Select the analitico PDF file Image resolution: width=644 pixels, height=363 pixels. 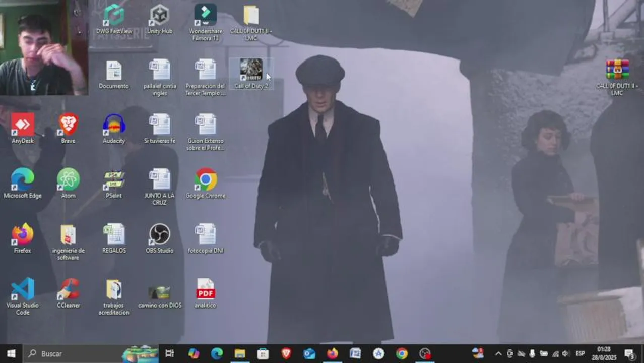tap(206, 293)
